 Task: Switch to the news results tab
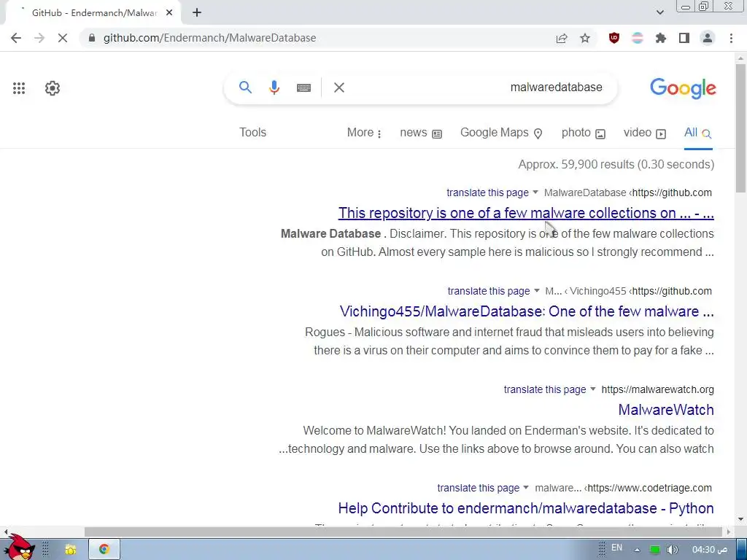pos(421,133)
